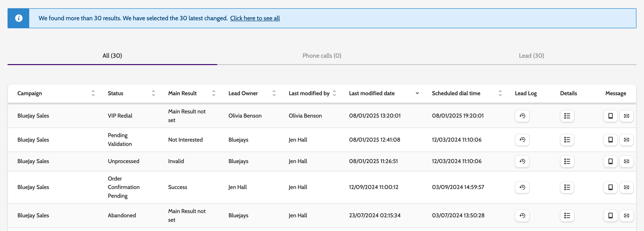
Task: Sort table by Status column
Action: (153, 93)
